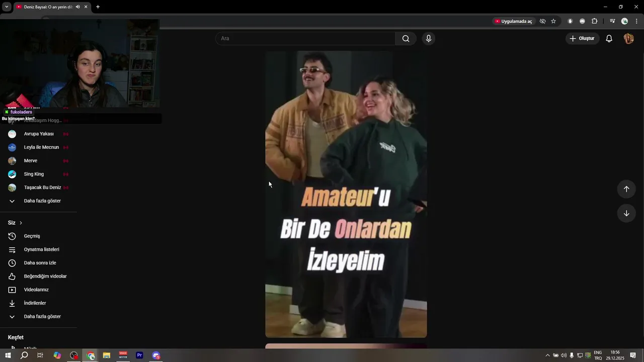The image size is (644, 362).
Task: Open the Avrupa Yakası channel
Action: point(38,134)
